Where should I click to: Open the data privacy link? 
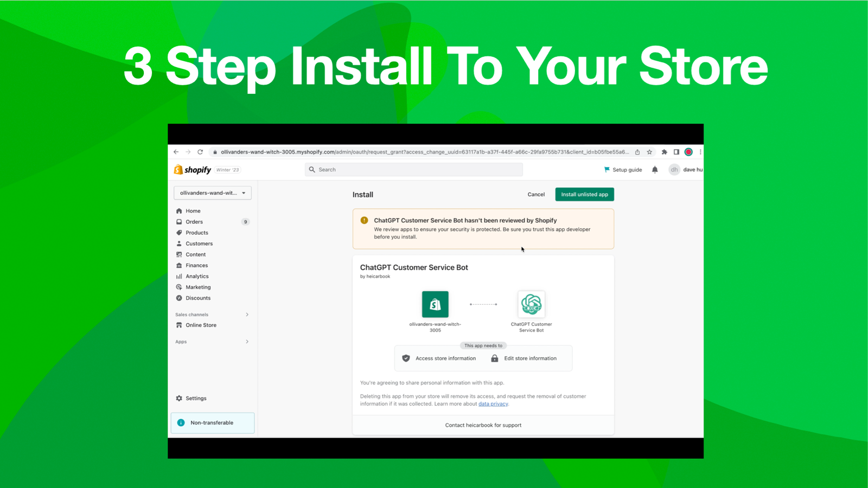pos(493,403)
